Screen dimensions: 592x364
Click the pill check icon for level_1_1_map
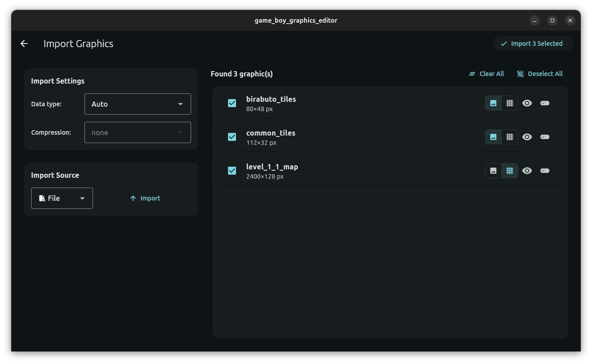click(x=545, y=171)
